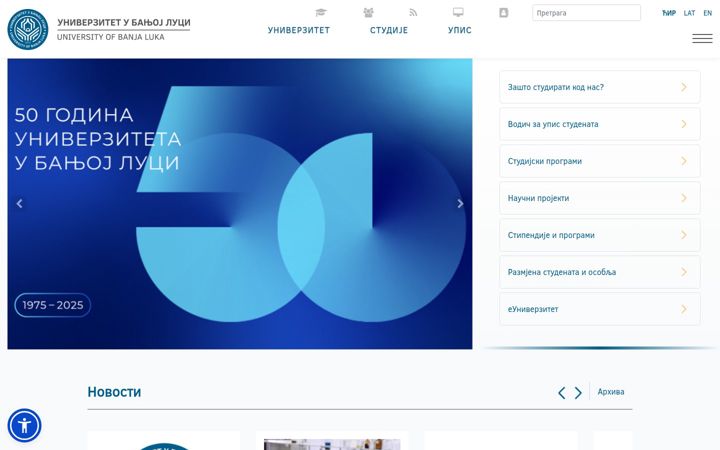This screenshot has height=450, width=720.
Task: Click chevron on Научни пројекти row
Action: (684, 198)
